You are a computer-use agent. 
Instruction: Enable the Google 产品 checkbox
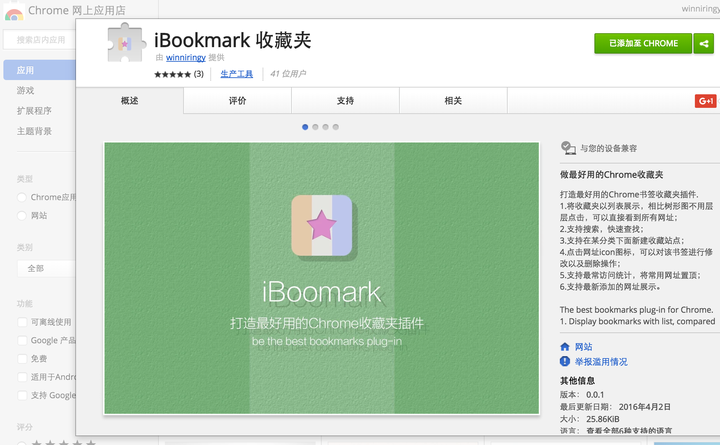(22, 340)
